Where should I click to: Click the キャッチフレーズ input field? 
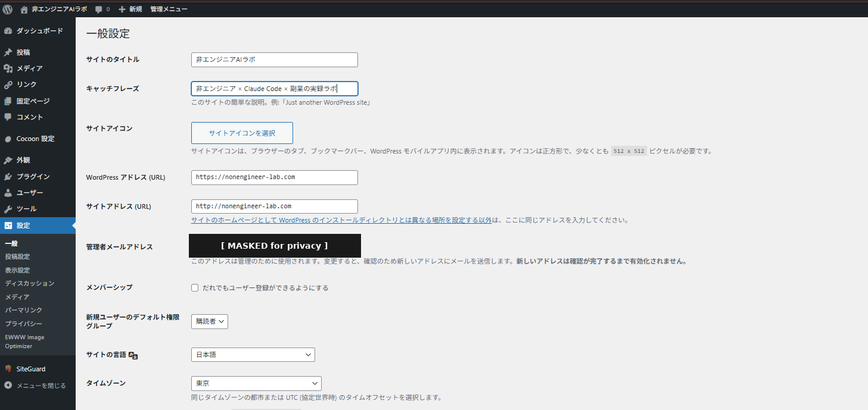275,89
